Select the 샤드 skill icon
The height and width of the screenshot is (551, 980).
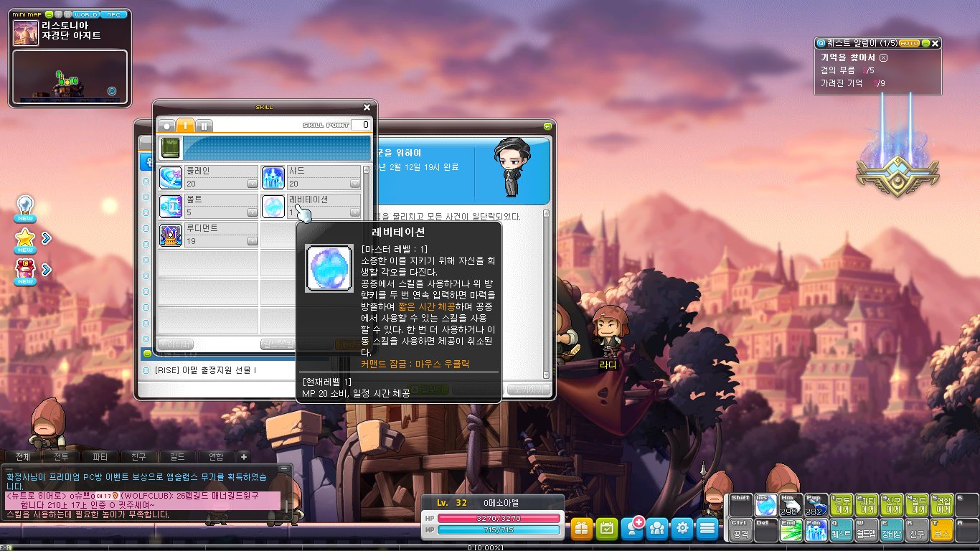[x=273, y=177]
